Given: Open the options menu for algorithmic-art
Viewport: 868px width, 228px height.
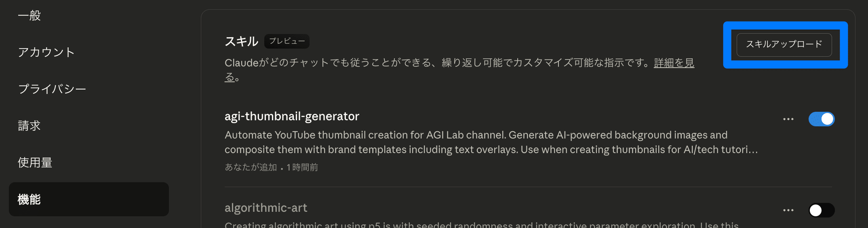Looking at the screenshot, I should coord(788,210).
